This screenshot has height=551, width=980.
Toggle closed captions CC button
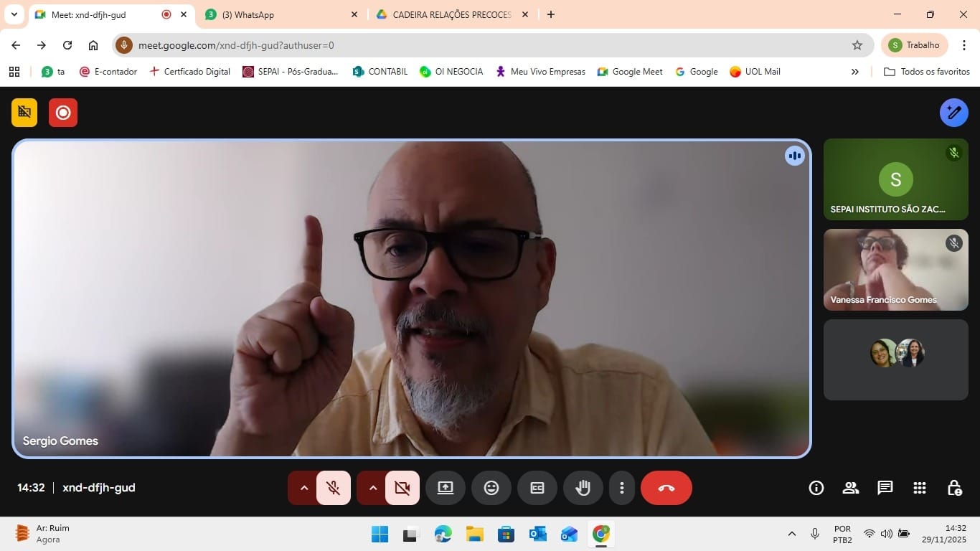[x=537, y=488]
